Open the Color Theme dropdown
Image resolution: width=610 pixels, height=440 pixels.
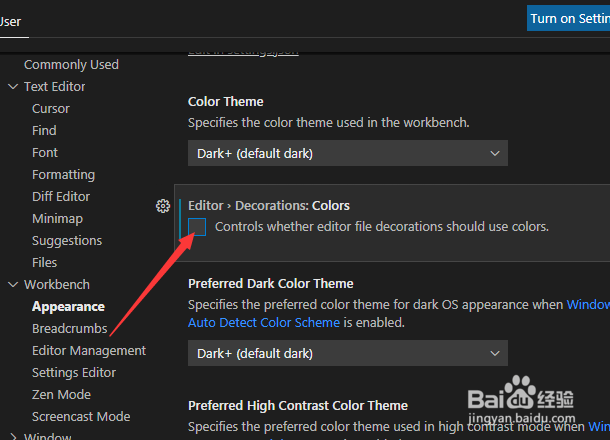pos(348,153)
